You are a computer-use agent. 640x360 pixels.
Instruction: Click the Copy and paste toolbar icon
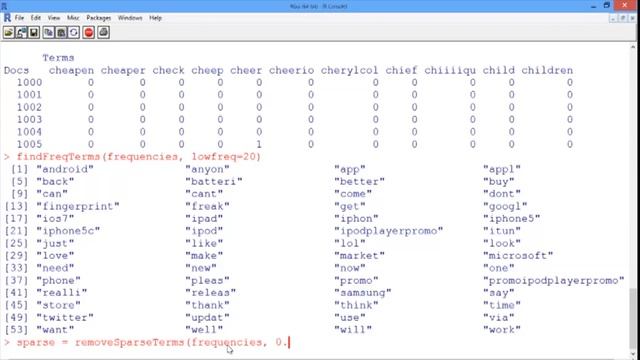pyautogui.click(x=74, y=33)
